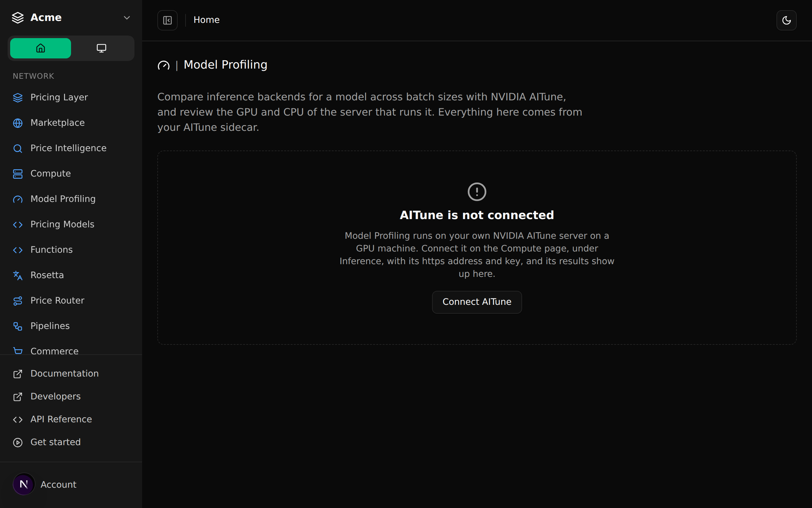The width and height of the screenshot is (812, 508).
Task: Open the Get started guide
Action: coord(71,442)
